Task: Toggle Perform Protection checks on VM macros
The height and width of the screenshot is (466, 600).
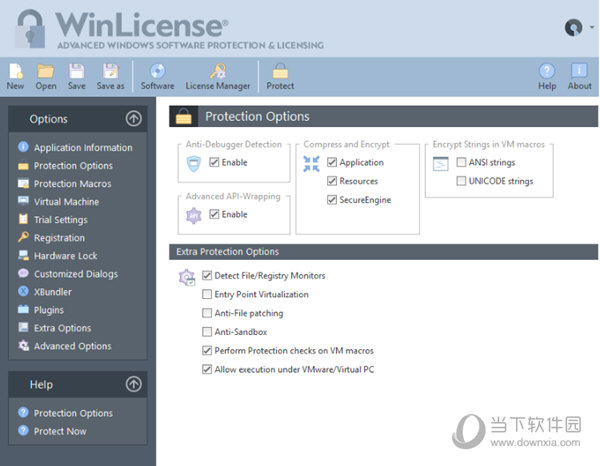Action: [x=207, y=350]
